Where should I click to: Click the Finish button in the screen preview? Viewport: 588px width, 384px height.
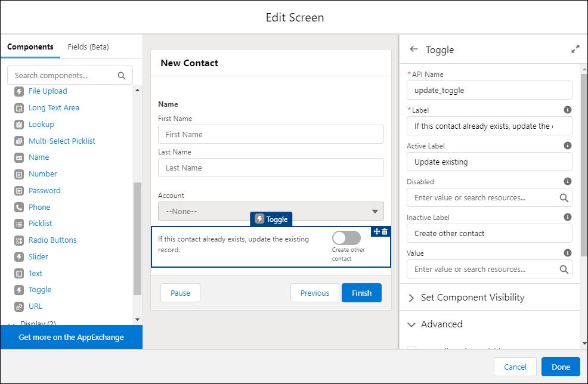pos(361,293)
